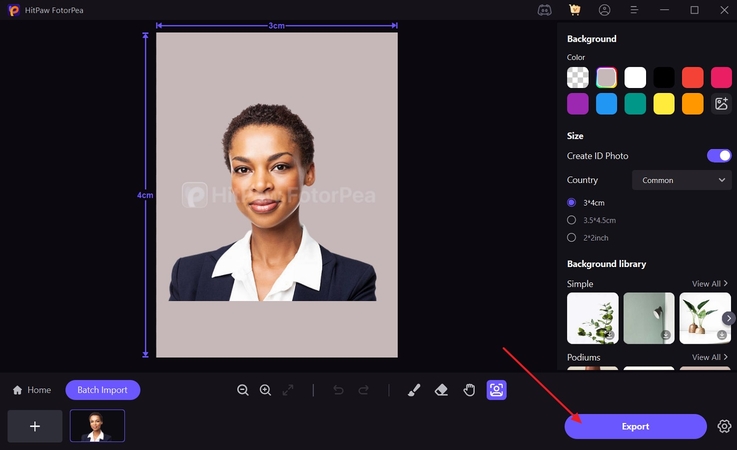Choose the purple background swatch
Image resolution: width=737 pixels, height=450 pixels.
click(x=578, y=103)
